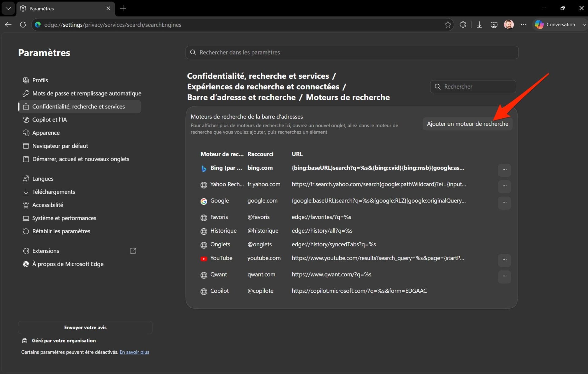The image size is (588, 374).
Task: Open Système et performances section
Action: pyautogui.click(x=80, y=218)
